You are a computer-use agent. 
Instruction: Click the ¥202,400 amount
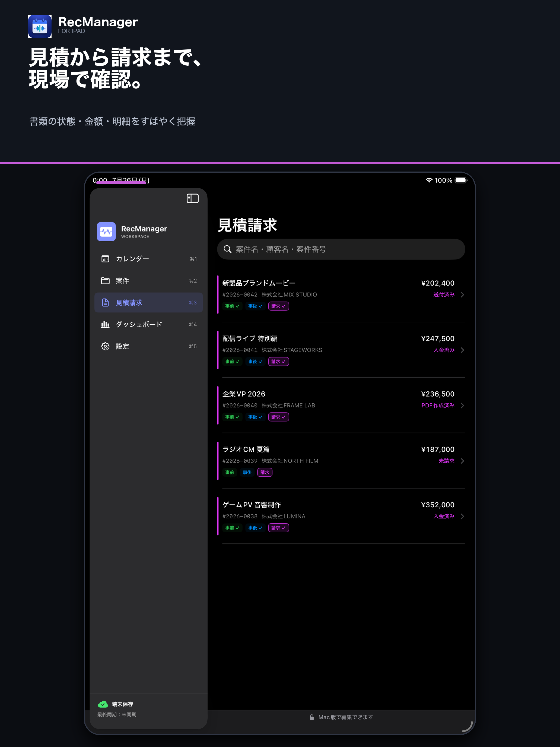pos(438,283)
